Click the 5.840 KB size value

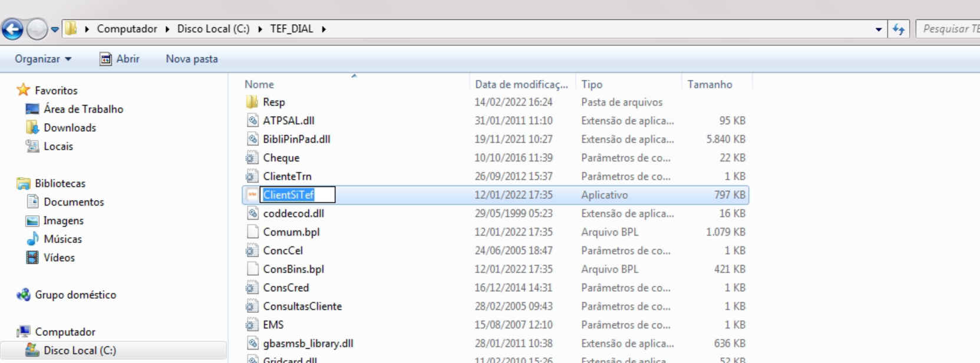(726, 139)
